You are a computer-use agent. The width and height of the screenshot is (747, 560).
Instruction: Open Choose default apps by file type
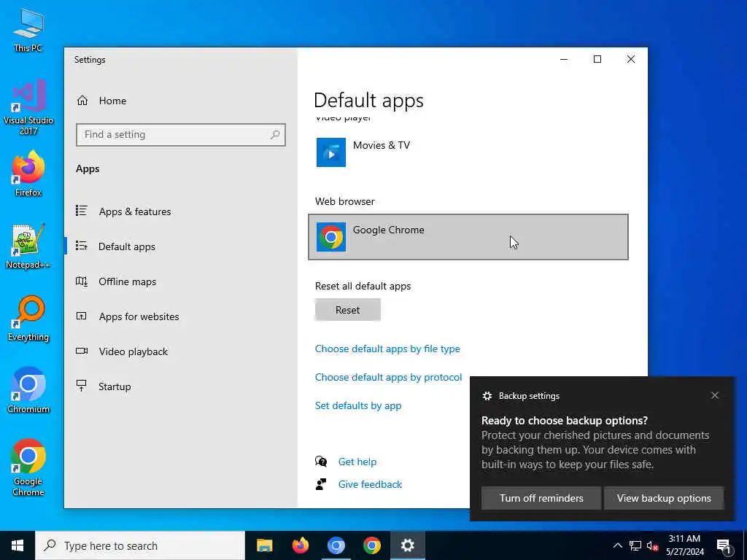[x=387, y=349]
